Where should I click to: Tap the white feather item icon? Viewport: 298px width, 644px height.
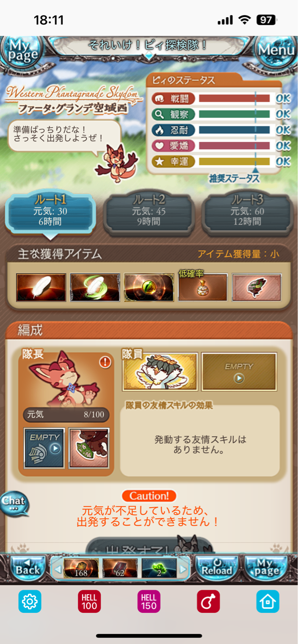(41, 287)
